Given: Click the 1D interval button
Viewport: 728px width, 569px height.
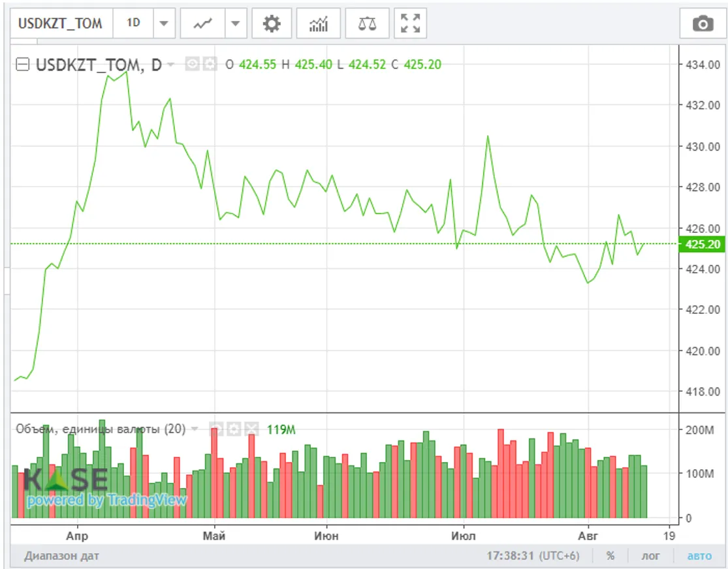Looking at the screenshot, I should point(133,23).
